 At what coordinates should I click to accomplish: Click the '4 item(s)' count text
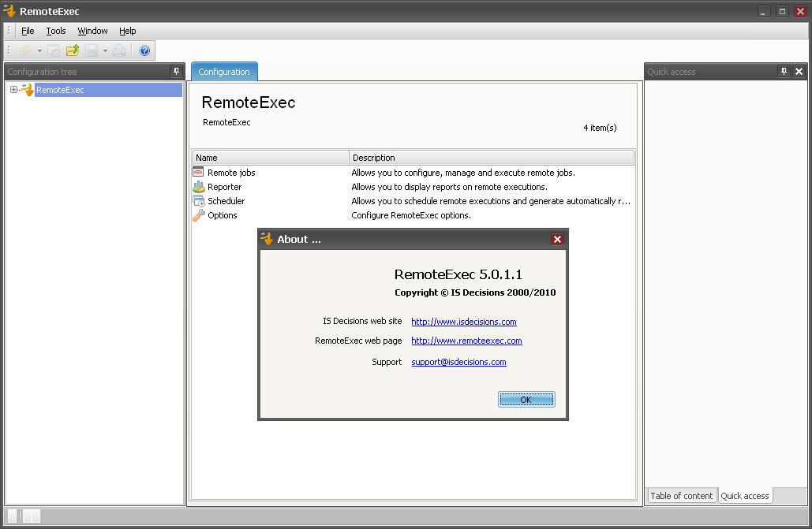(600, 128)
